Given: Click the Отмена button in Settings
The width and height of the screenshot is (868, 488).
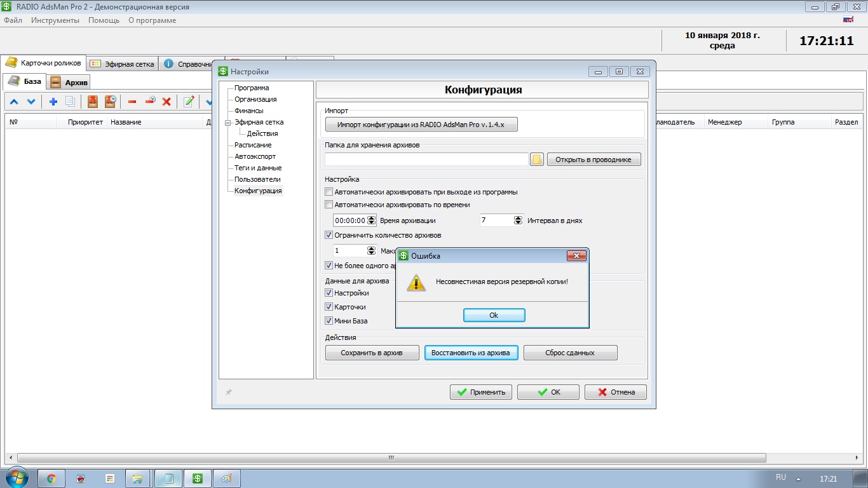Looking at the screenshot, I should (616, 392).
